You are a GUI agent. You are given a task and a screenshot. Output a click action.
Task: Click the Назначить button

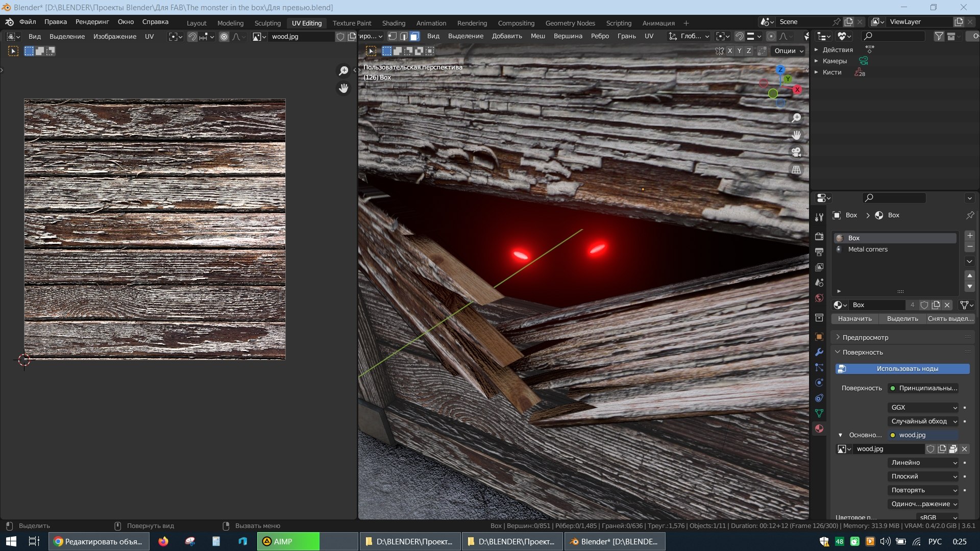coord(855,319)
